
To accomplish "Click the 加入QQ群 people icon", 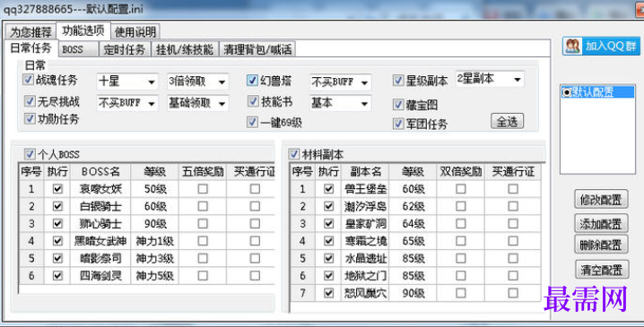I will (x=572, y=46).
